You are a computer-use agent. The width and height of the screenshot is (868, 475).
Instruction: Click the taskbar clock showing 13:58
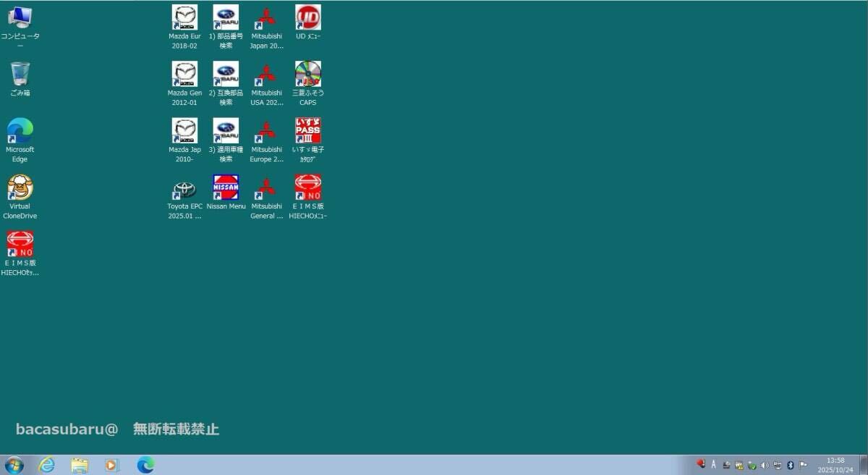click(x=835, y=465)
